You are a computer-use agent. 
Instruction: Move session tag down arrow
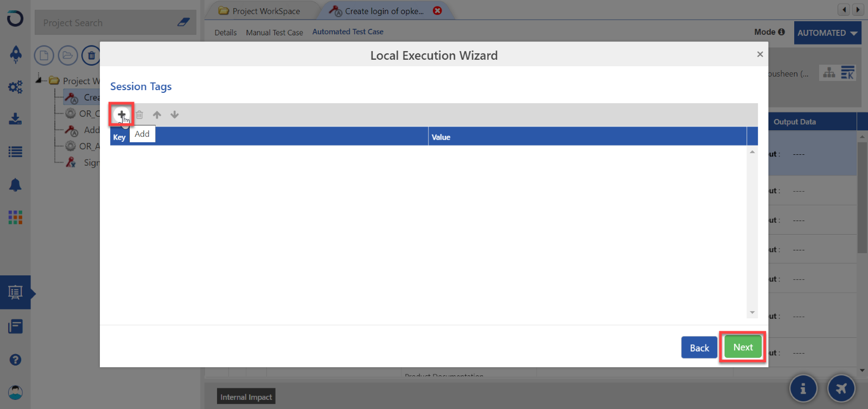[174, 115]
